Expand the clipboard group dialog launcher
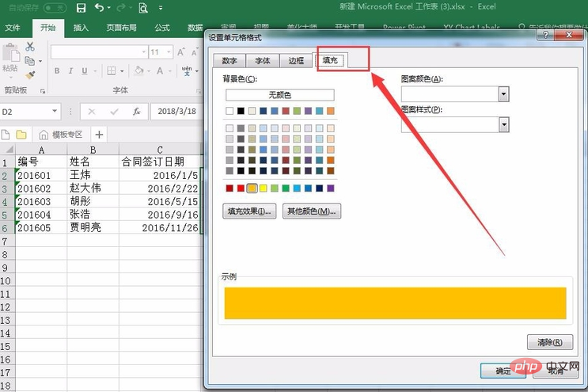The width and height of the screenshot is (588, 392). [x=43, y=91]
